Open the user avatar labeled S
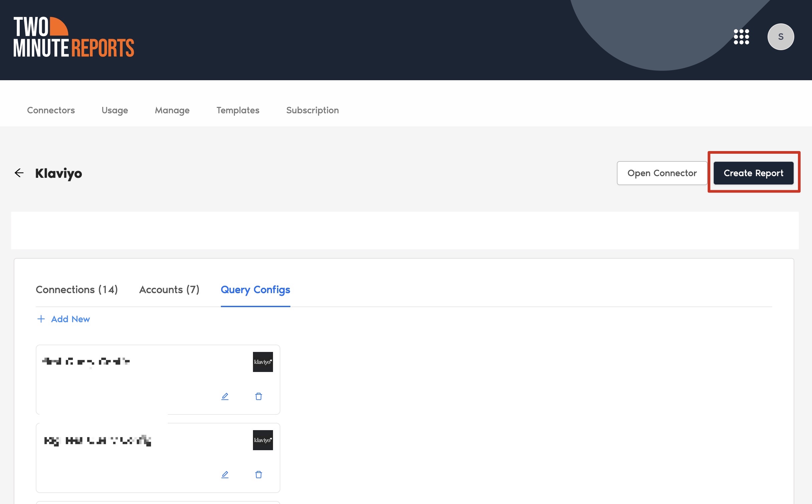Screen dimensions: 812x504 781,37
